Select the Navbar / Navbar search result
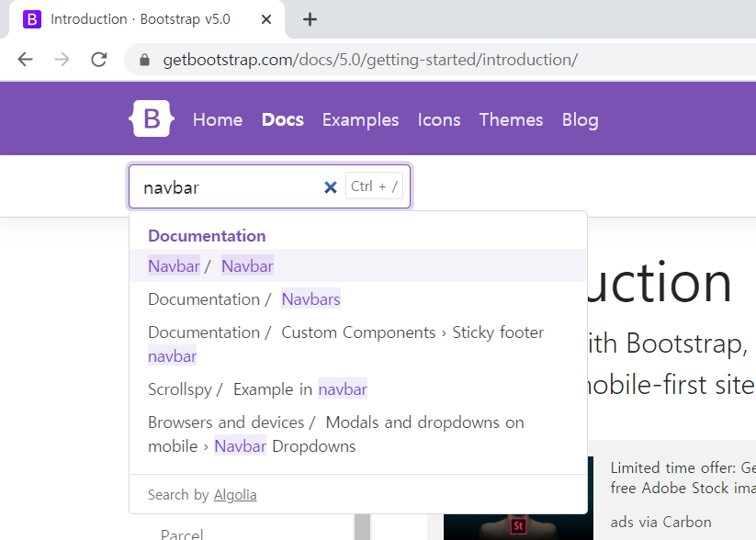Image resolution: width=756 pixels, height=540 pixels. (357, 265)
